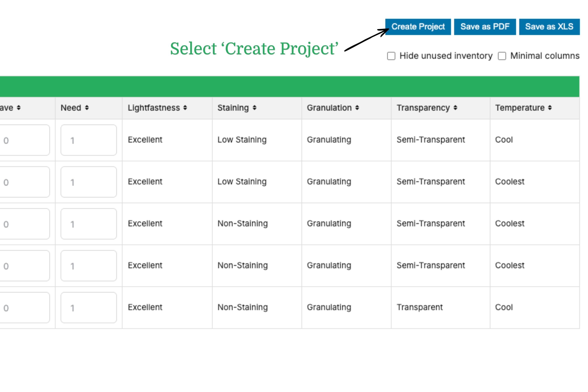This screenshot has width=588, height=392.
Task: Click Need input in Transparent Cool row
Action: [x=88, y=307]
